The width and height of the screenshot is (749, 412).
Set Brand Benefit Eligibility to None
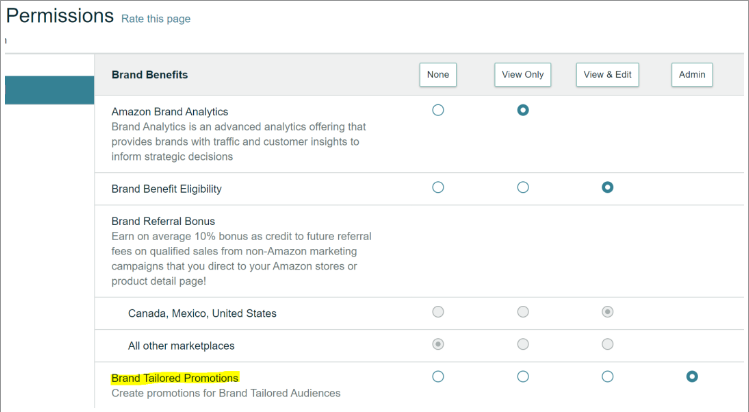click(x=438, y=187)
